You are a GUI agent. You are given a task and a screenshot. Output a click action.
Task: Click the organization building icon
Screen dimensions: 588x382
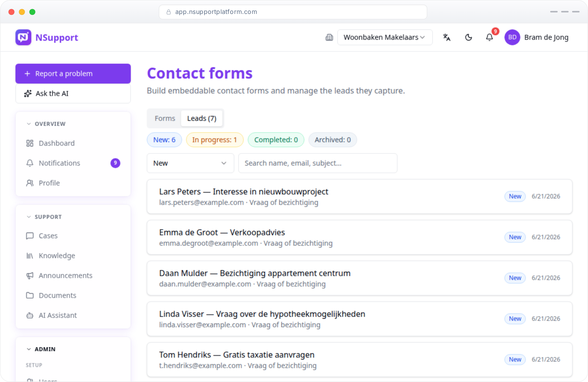tap(329, 37)
